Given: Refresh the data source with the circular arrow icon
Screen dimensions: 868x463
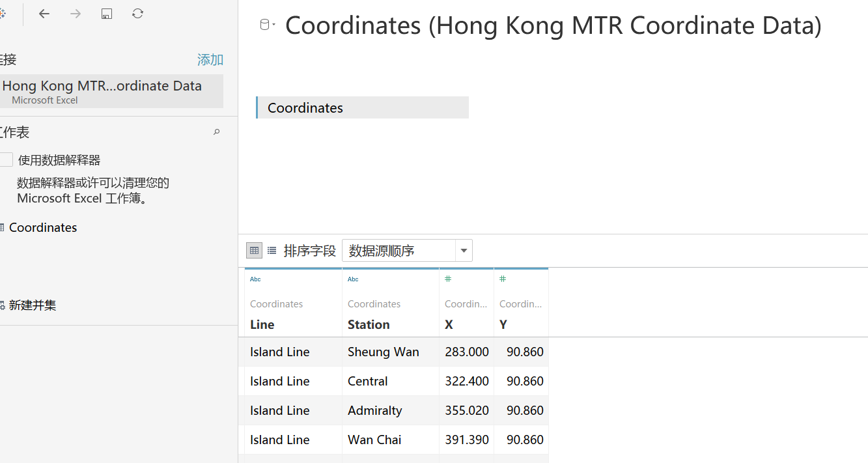Looking at the screenshot, I should [137, 14].
